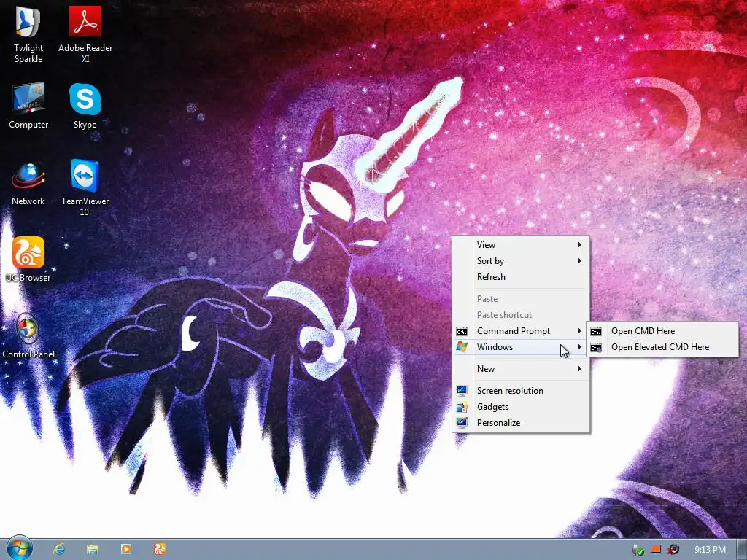Open the View submenu
Image resolution: width=747 pixels, height=560 pixels.
point(521,245)
